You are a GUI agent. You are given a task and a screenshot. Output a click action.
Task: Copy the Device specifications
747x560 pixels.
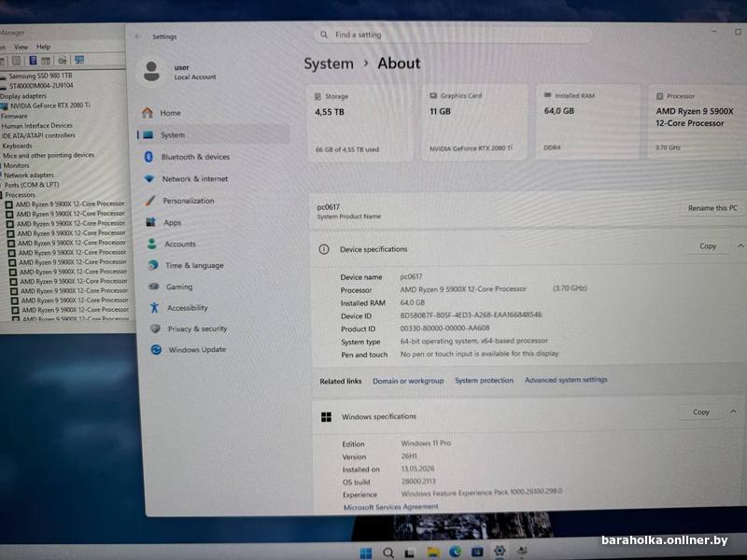(708, 246)
